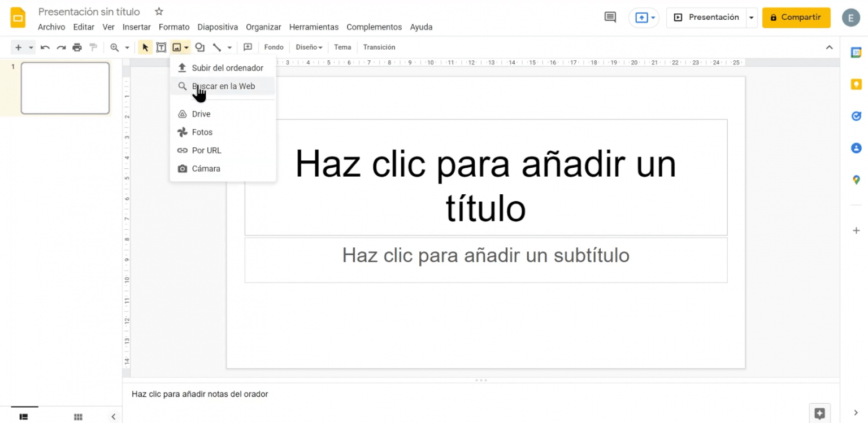
Task: Select the slide 1 thumbnail
Action: [x=65, y=88]
